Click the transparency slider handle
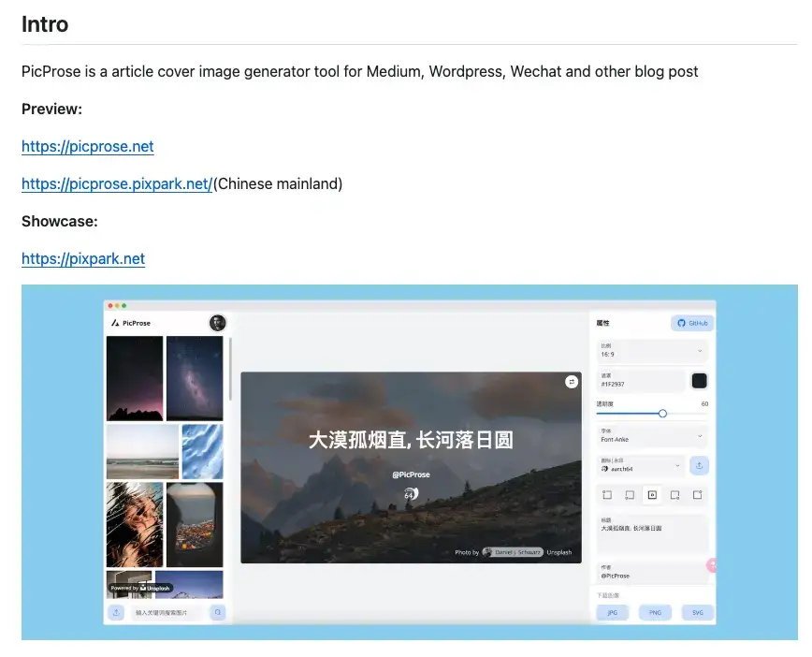812x657 pixels. (662, 414)
